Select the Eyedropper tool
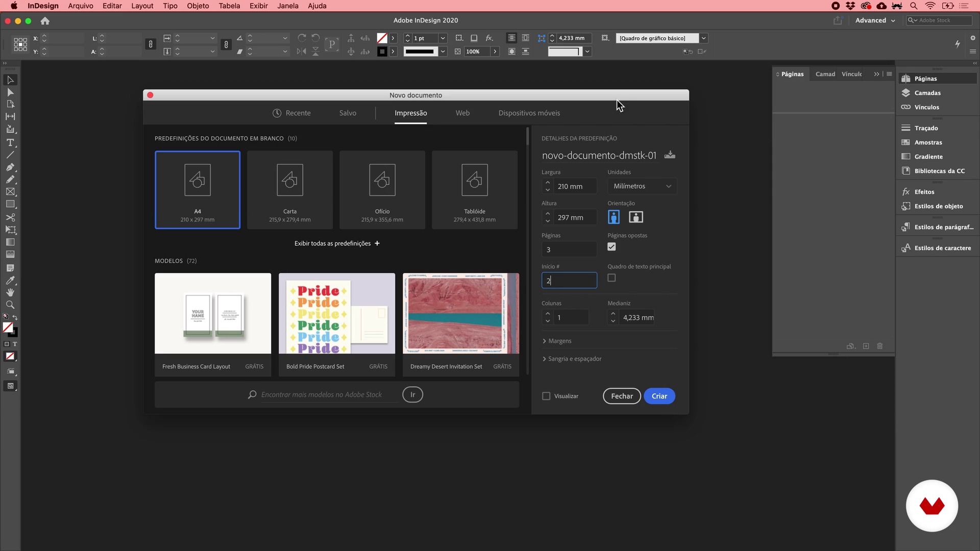980x551 pixels. coord(10,280)
